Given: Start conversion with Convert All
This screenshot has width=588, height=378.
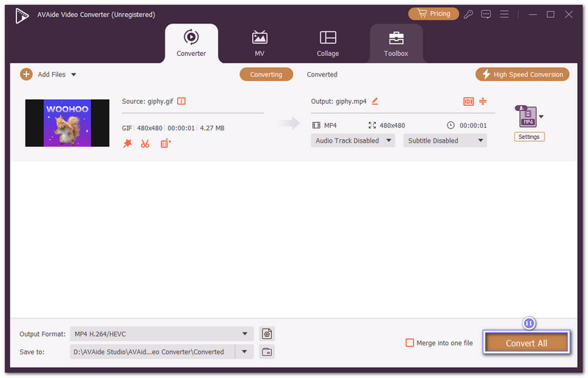Looking at the screenshot, I should pos(526,343).
